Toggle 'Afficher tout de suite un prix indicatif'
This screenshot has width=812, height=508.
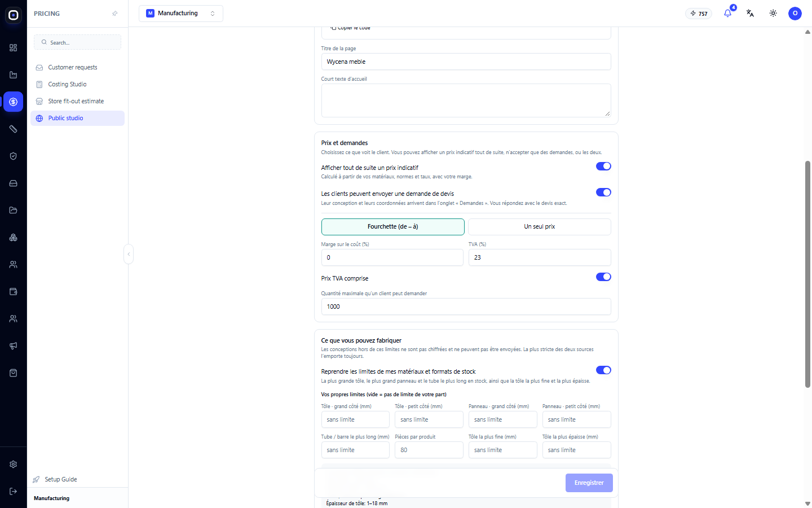603,166
